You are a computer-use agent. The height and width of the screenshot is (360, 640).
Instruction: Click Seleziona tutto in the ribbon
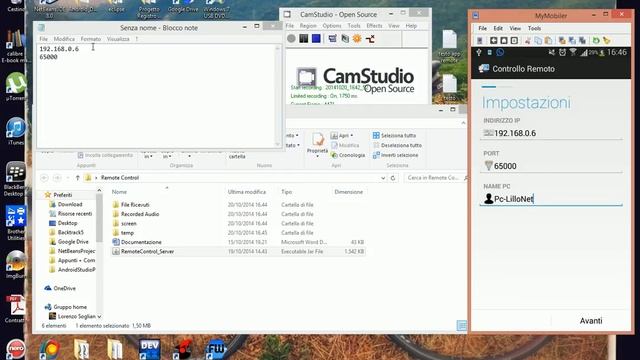394,136
